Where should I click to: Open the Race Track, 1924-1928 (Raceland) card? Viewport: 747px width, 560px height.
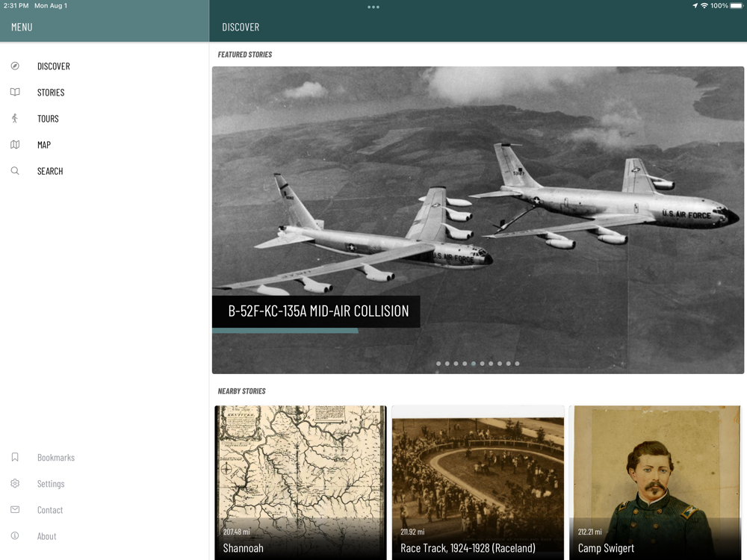478,482
